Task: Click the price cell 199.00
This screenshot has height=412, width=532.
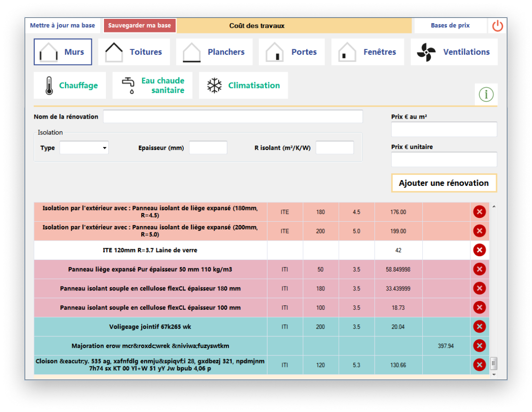Action: click(398, 231)
